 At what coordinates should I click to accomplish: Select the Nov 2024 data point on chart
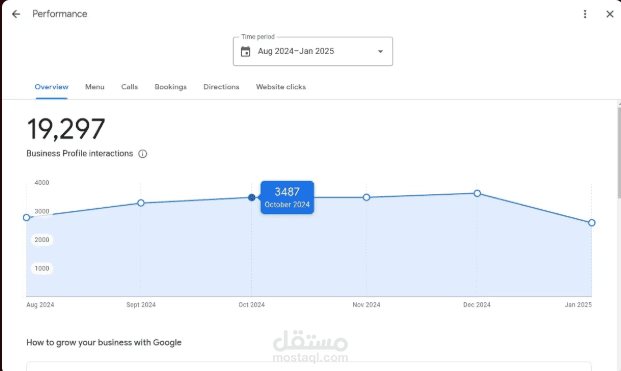tap(366, 197)
